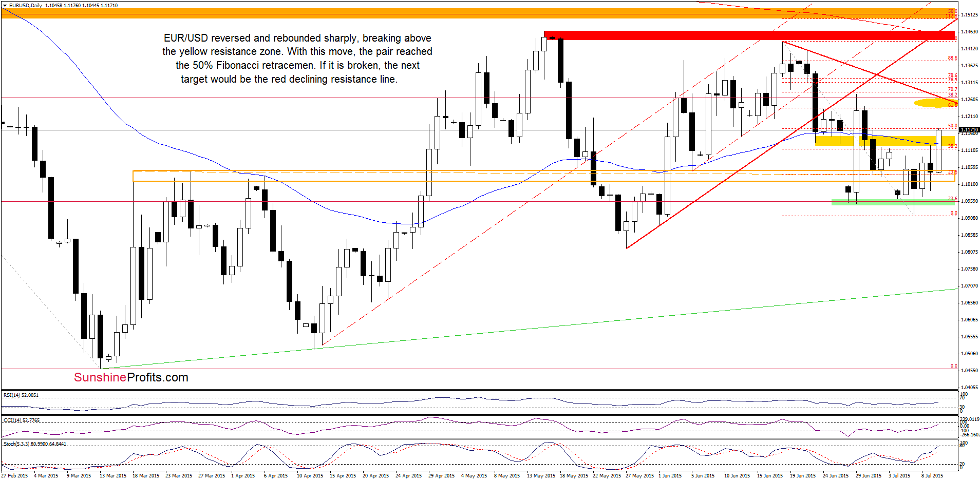Click the 22 May 2015 date label

pos(607,476)
